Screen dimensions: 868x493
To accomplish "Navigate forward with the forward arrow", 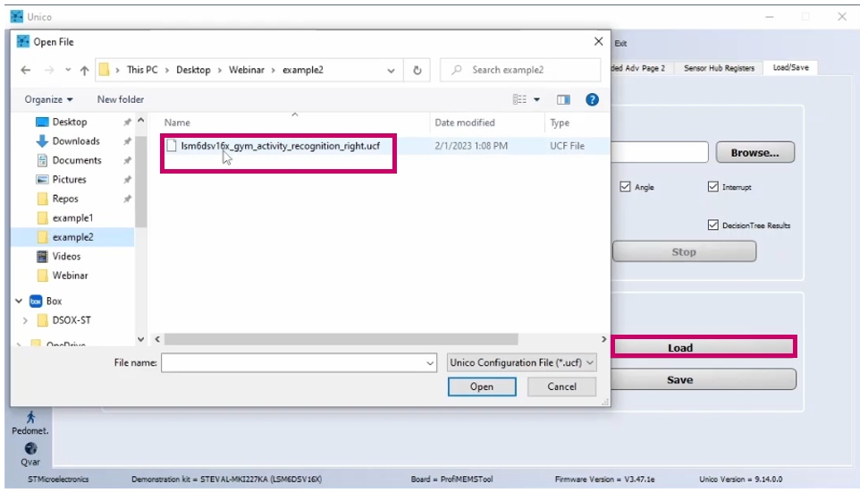I will tap(49, 70).
